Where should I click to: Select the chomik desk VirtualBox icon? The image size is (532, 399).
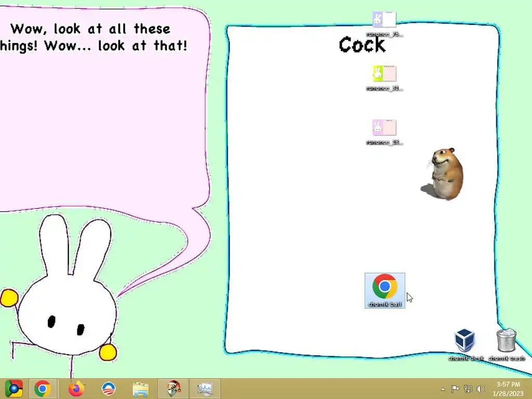pyautogui.click(x=465, y=344)
